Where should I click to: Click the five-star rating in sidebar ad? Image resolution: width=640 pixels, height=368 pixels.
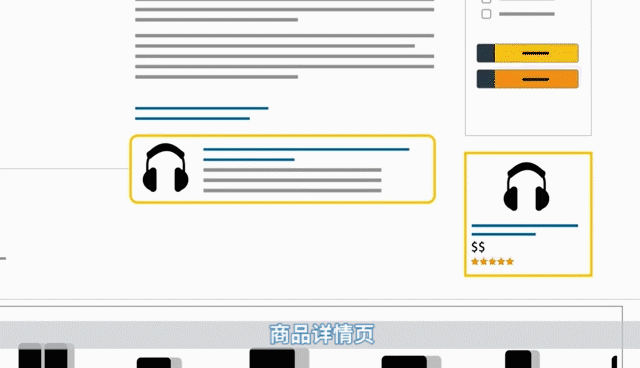tap(492, 262)
